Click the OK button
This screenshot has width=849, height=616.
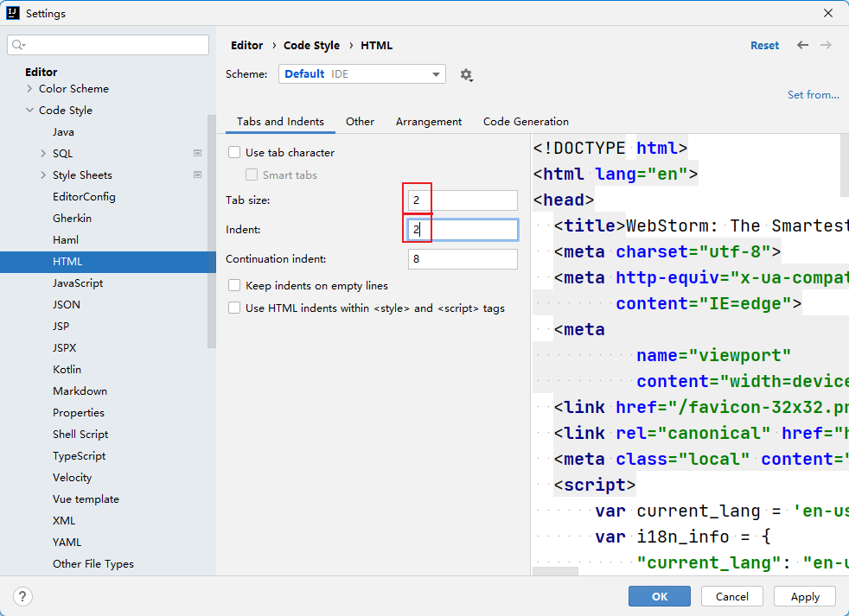pos(660,596)
